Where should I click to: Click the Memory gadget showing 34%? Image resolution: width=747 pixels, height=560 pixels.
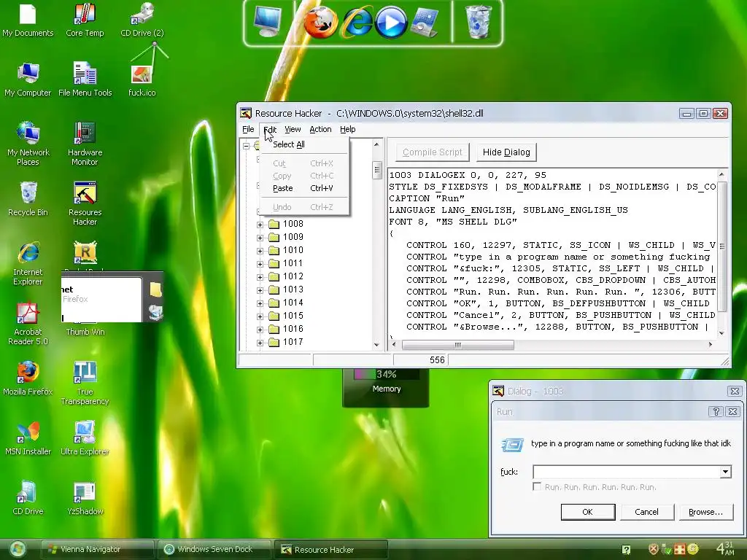coord(386,388)
